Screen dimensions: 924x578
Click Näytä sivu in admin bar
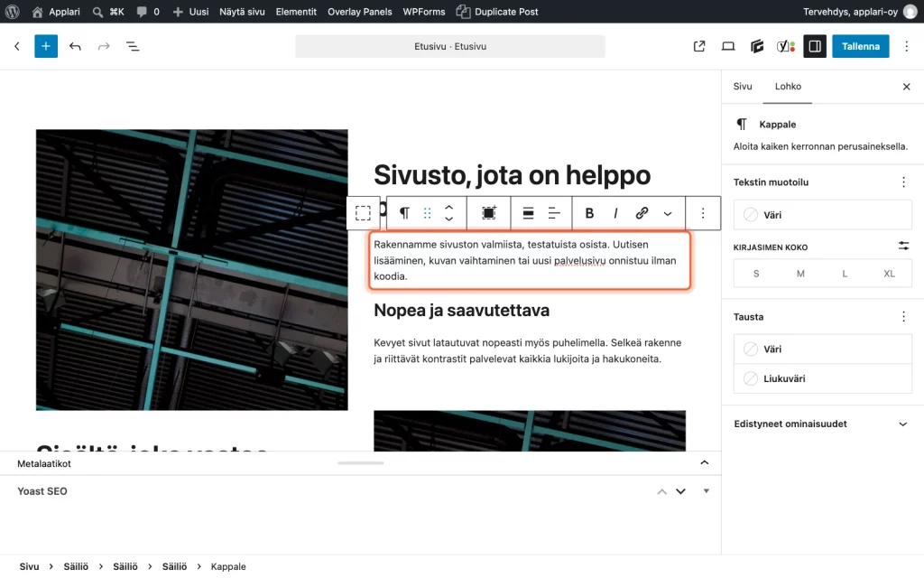(x=242, y=12)
